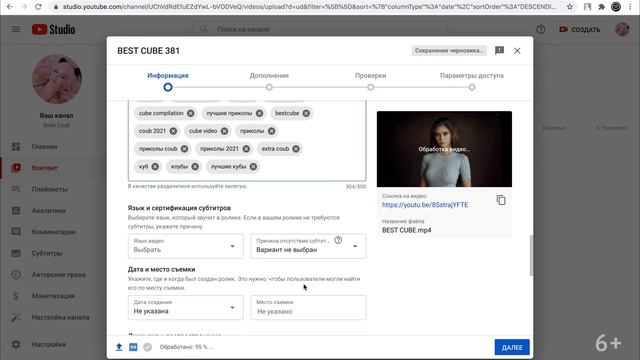
Task: Click the YouTube Studio logo
Action: (x=53, y=29)
